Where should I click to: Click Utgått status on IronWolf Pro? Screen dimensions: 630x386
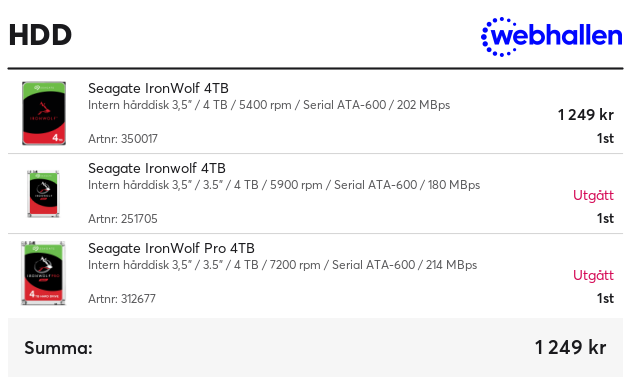(593, 275)
